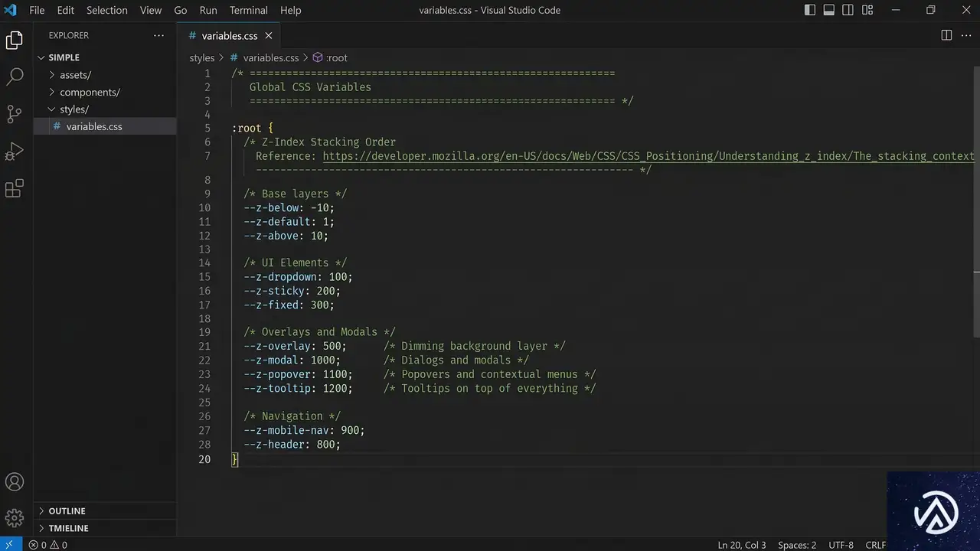Image resolution: width=980 pixels, height=551 pixels.
Task: Click the :root breadcrumb segment
Action: click(337, 57)
